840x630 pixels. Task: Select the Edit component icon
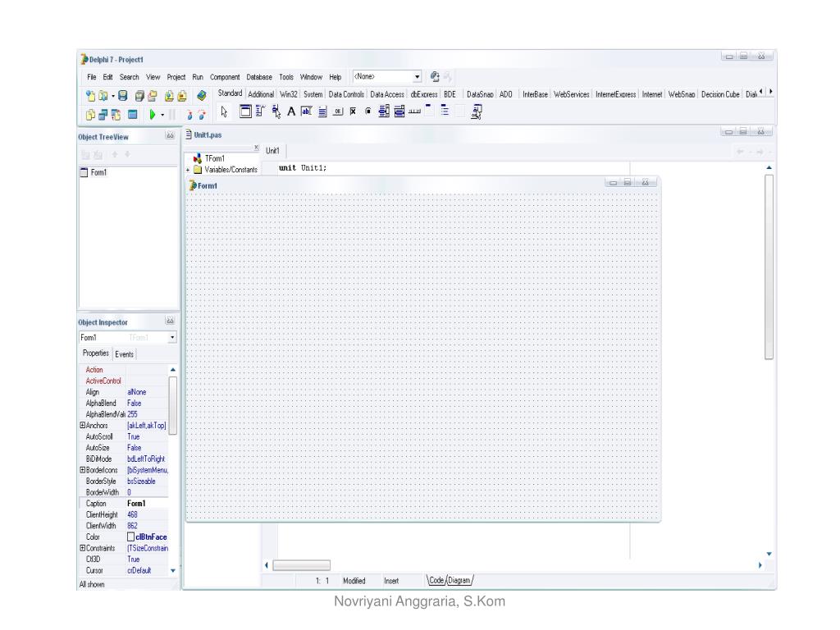coord(307,112)
